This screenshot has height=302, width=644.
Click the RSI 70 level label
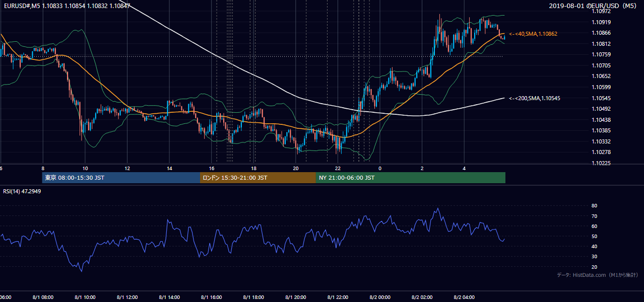point(594,216)
